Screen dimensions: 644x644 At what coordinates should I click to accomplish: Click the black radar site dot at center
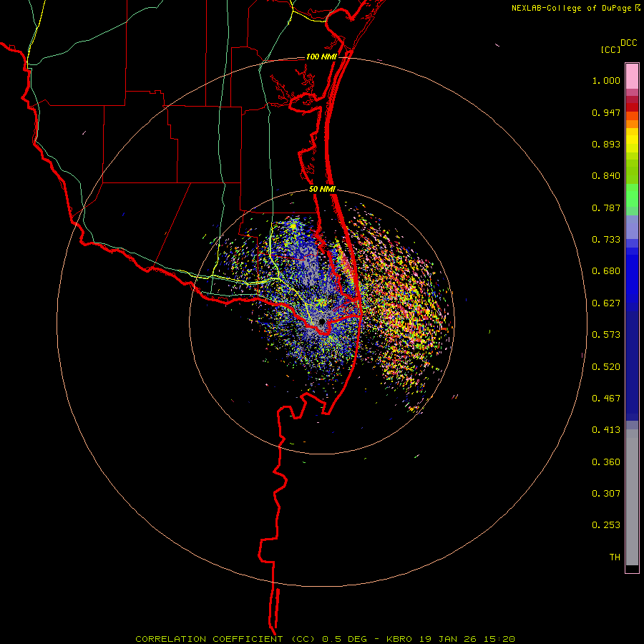(x=322, y=321)
